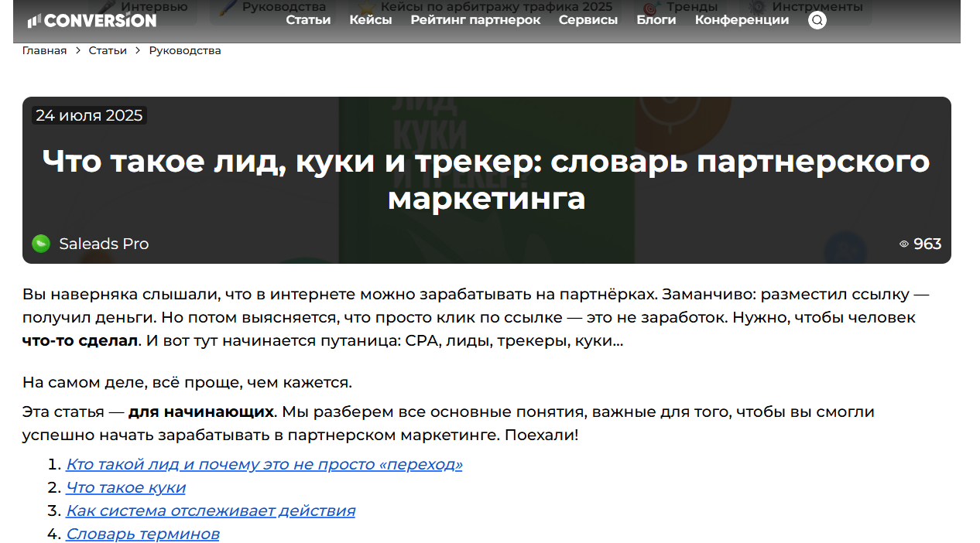
Task: Follow link «Кто такой лид и почему это не просто «переход»»
Action: pos(264,464)
